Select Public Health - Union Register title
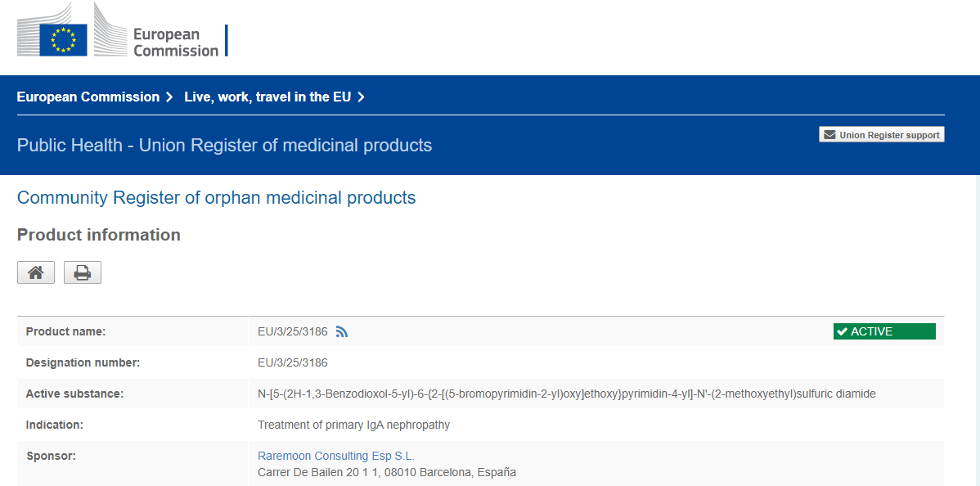 tap(224, 146)
